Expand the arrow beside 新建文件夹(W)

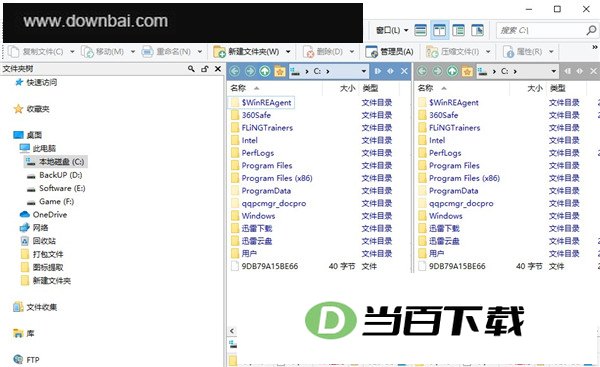click(288, 51)
